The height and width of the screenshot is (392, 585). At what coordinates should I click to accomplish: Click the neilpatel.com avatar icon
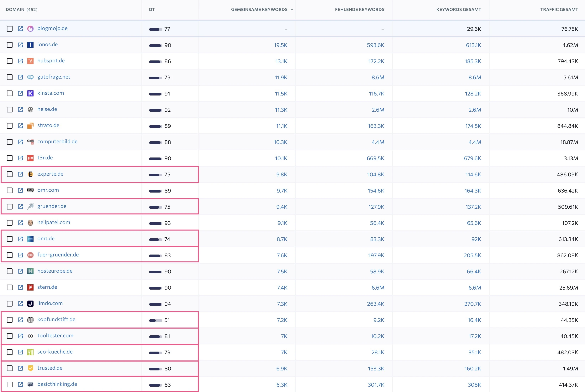[x=30, y=223]
